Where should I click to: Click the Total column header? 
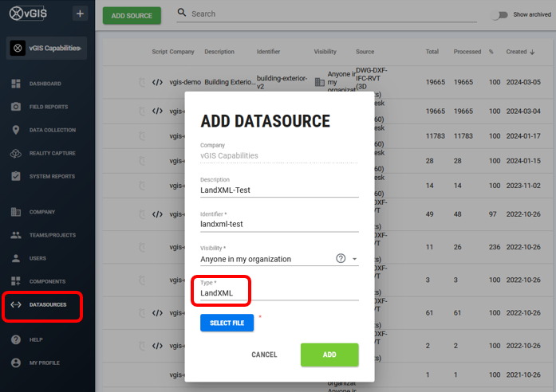coord(432,52)
